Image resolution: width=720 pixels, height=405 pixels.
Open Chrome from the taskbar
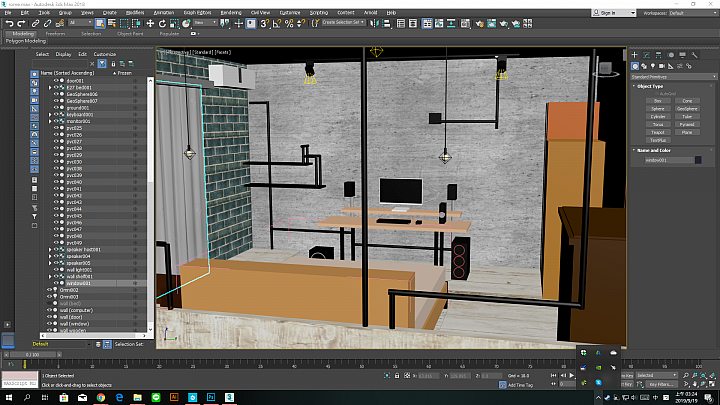[101, 397]
